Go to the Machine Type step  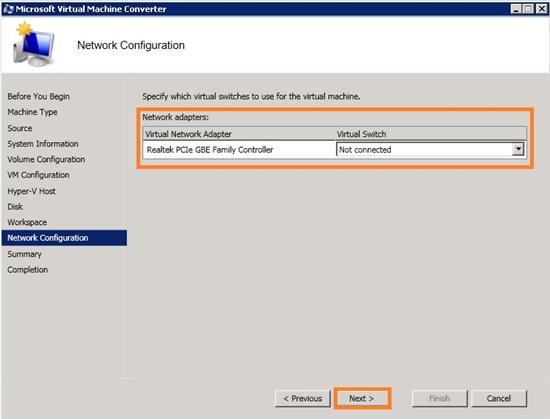click(x=32, y=112)
